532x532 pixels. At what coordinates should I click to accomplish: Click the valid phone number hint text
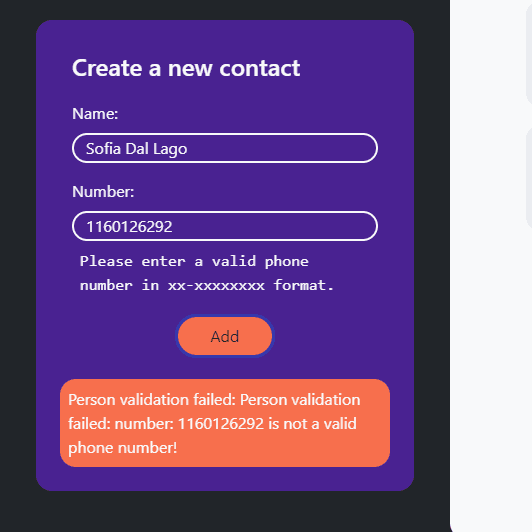point(207,273)
